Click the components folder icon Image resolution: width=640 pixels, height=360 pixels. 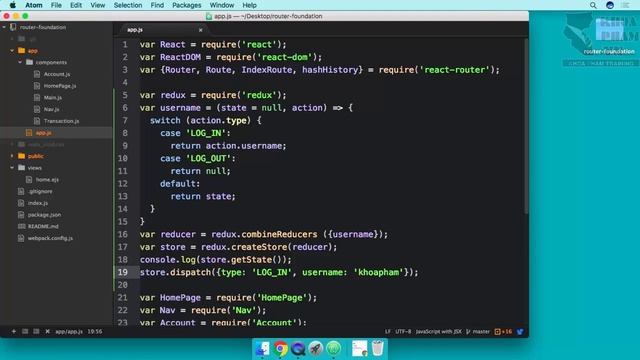click(29, 62)
